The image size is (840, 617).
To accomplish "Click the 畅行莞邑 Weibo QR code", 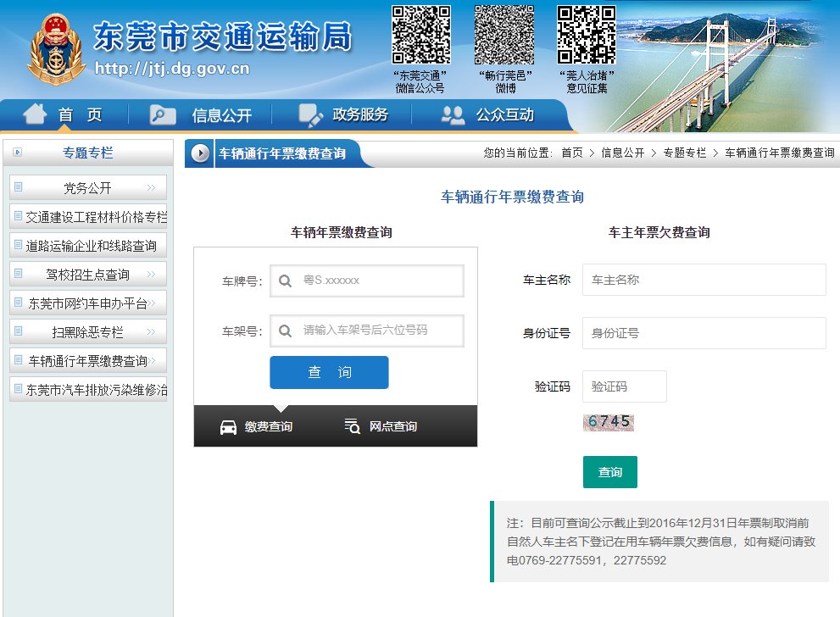I will [504, 35].
